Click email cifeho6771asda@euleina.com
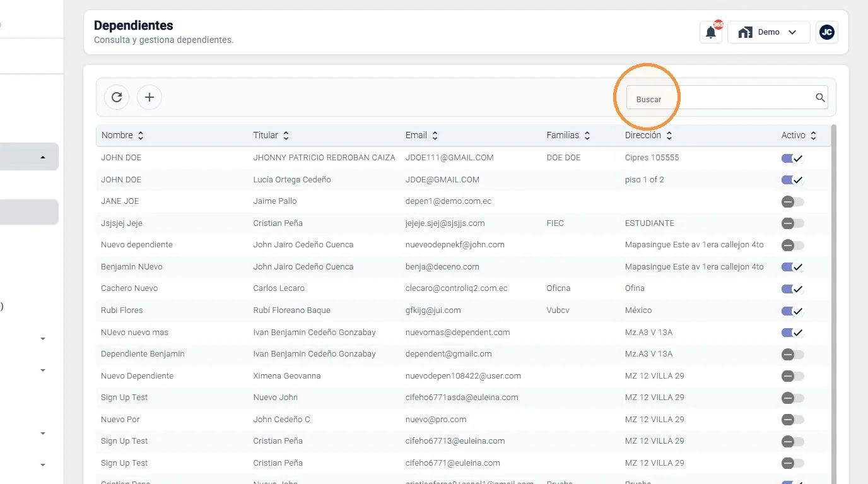The width and height of the screenshot is (868, 484). 462,398
